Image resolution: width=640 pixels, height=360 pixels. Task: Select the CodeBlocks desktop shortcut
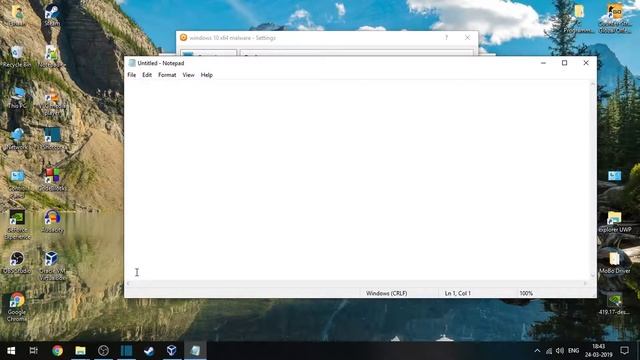[x=52, y=180]
